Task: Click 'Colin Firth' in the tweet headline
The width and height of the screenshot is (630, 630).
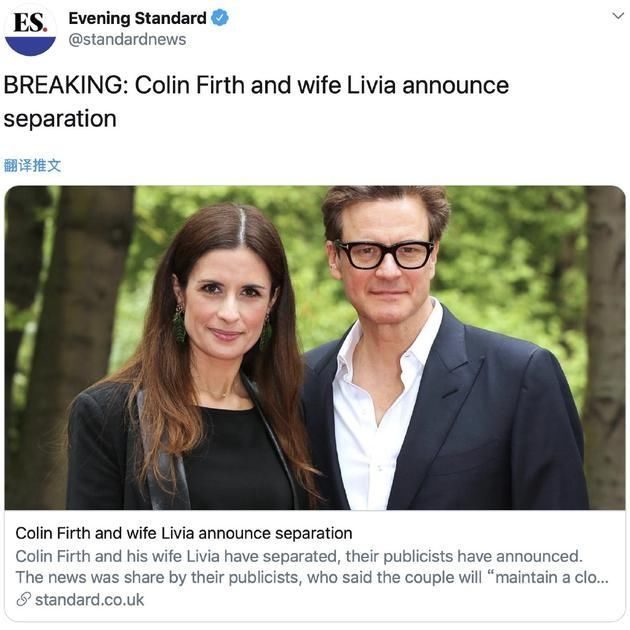Action: click(190, 85)
